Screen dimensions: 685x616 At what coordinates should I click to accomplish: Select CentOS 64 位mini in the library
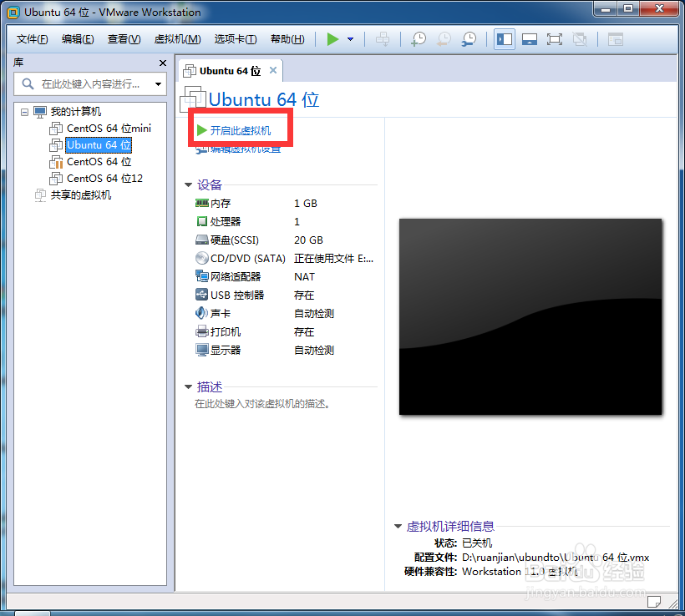[109, 129]
